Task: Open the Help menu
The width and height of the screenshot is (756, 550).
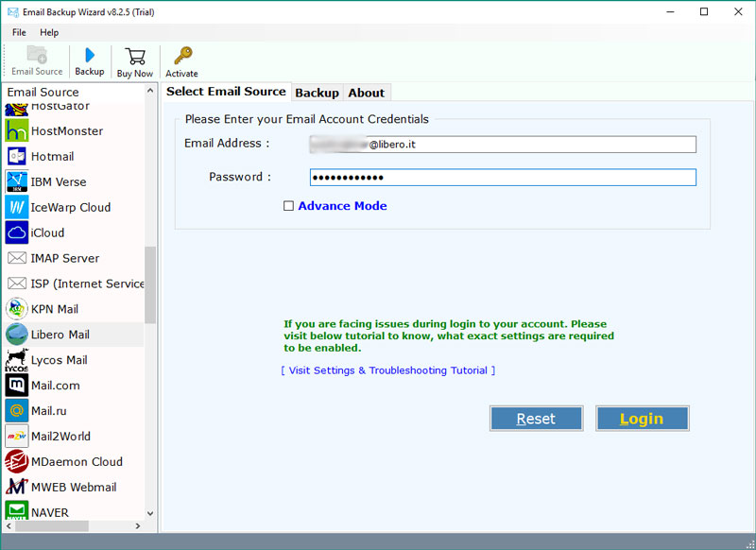Action: 49,32
